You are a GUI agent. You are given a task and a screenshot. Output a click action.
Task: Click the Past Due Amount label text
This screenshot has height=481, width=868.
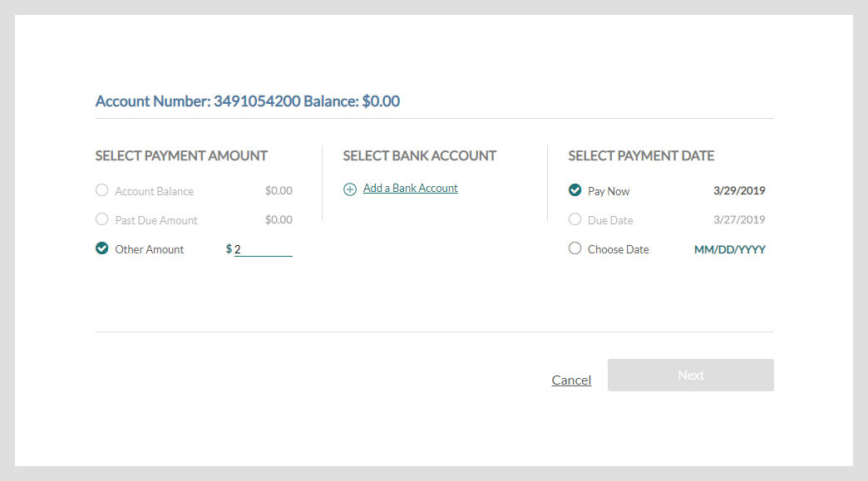pos(156,221)
